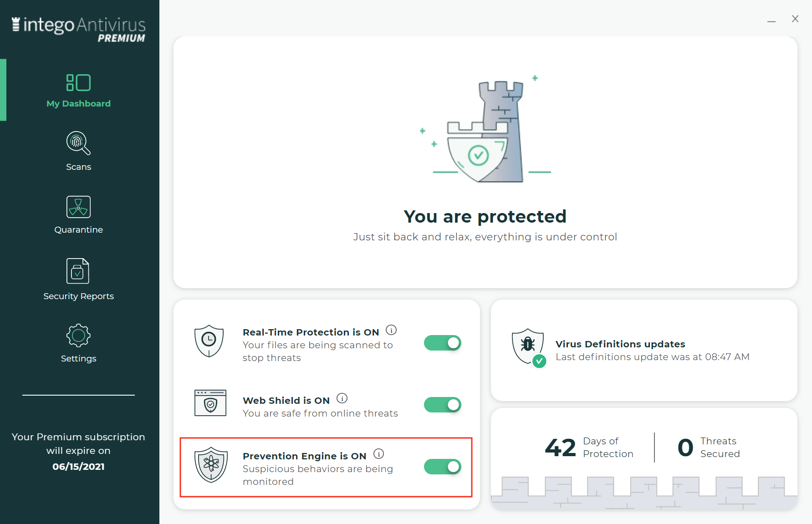
Task: Go to Security Reports menu label
Action: (78, 296)
